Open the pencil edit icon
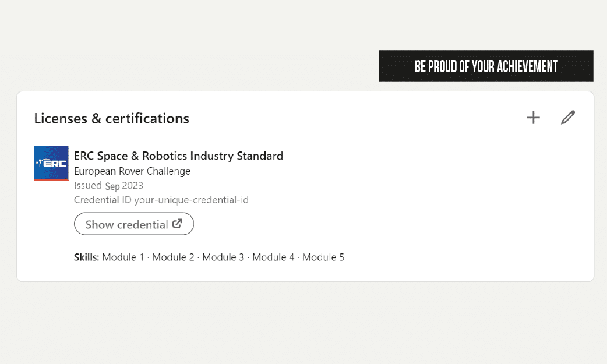 click(568, 118)
